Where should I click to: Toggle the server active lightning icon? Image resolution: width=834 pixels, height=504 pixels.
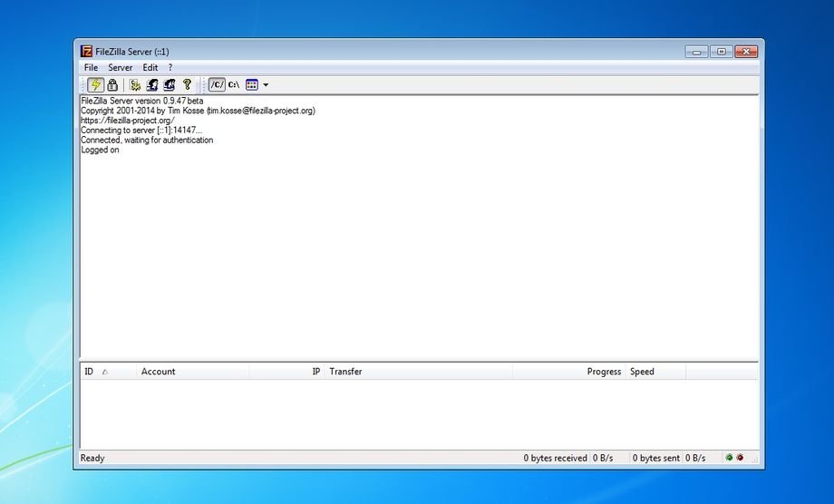tap(96, 84)
